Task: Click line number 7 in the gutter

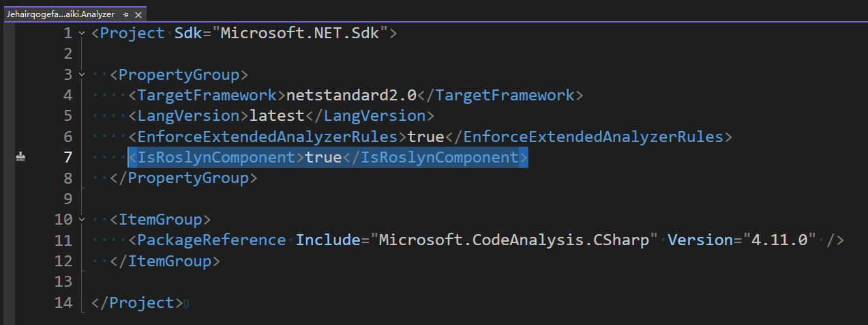Action: click(x=68, y=158)
